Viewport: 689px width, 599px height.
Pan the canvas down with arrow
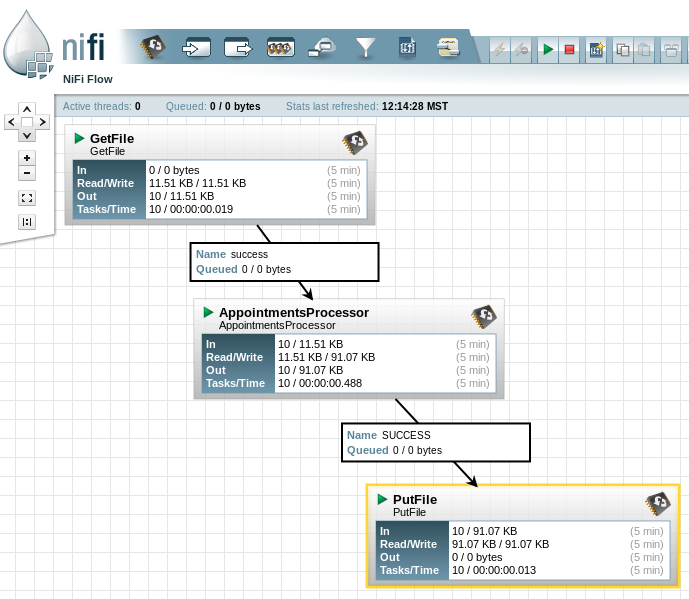click(27, 135)
